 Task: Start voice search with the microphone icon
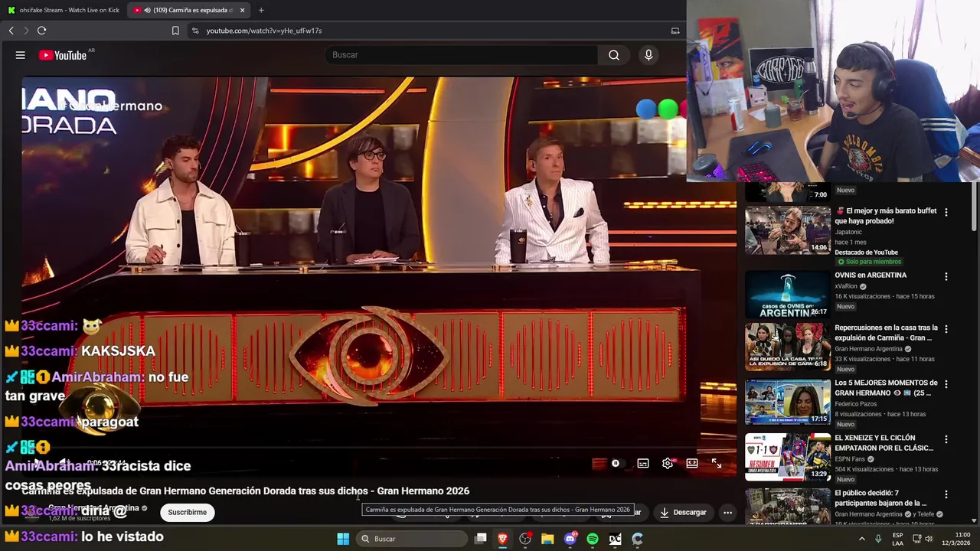[x=648, y=55]
